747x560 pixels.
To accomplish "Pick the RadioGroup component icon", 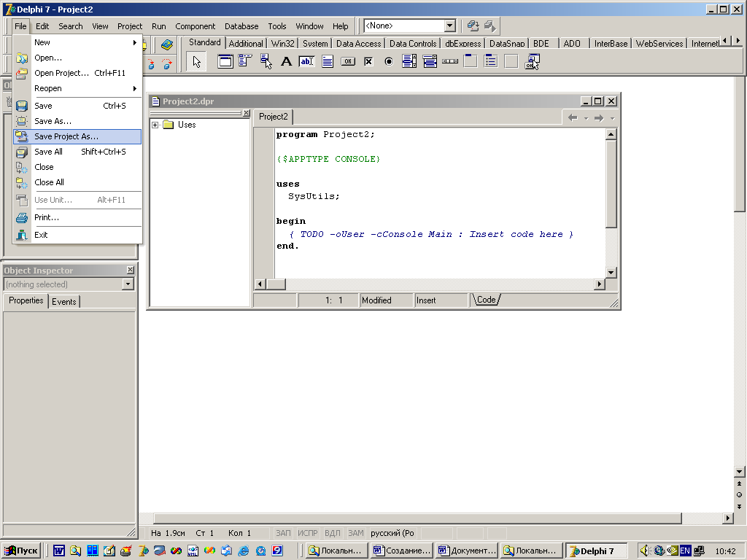I will [491, 61].
